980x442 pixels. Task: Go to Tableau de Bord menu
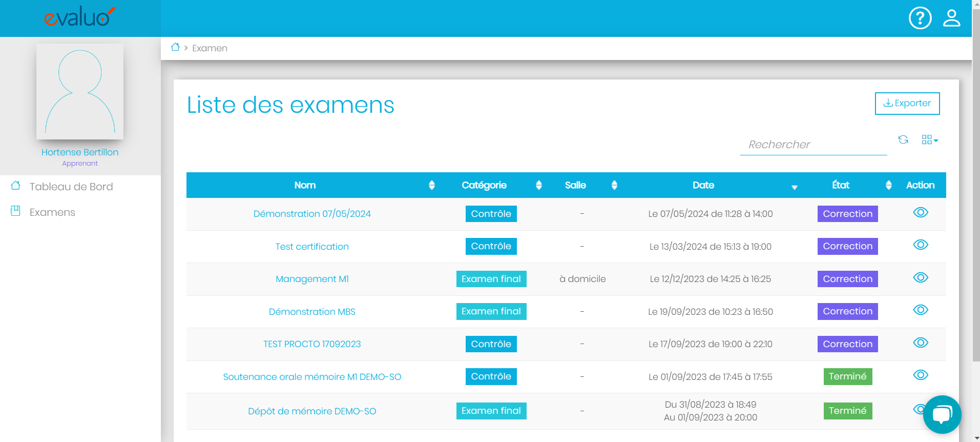click(71, 187)
